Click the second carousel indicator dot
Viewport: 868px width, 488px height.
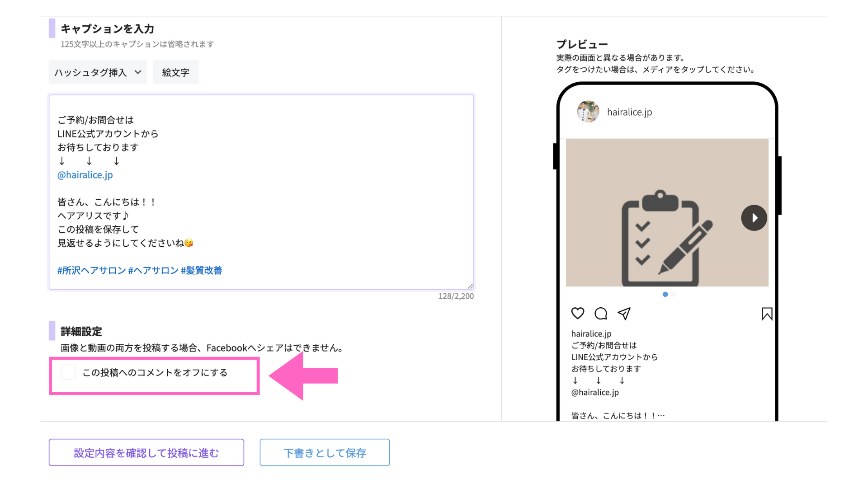(673, 294)
